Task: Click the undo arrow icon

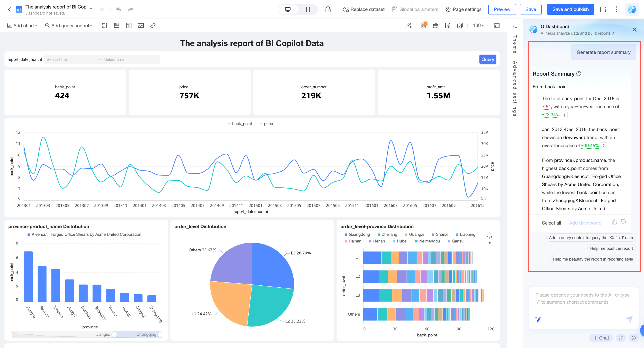Action: click(119, 9)
